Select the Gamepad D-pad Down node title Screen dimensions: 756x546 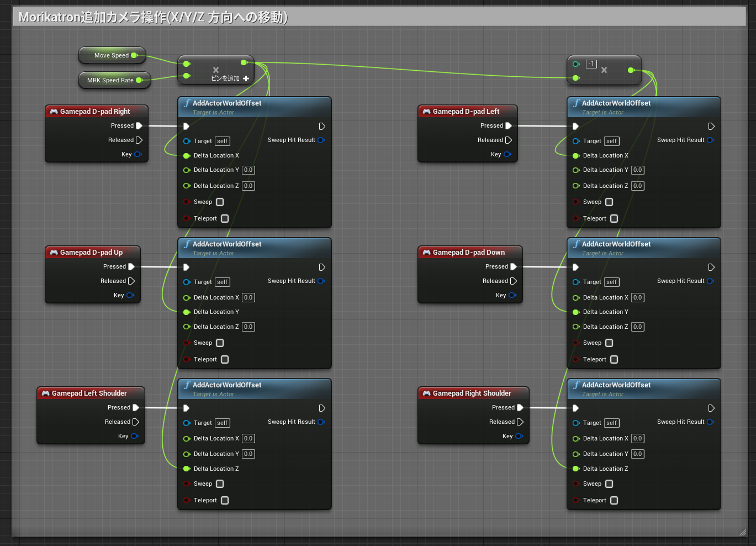[x=469, y=252]
